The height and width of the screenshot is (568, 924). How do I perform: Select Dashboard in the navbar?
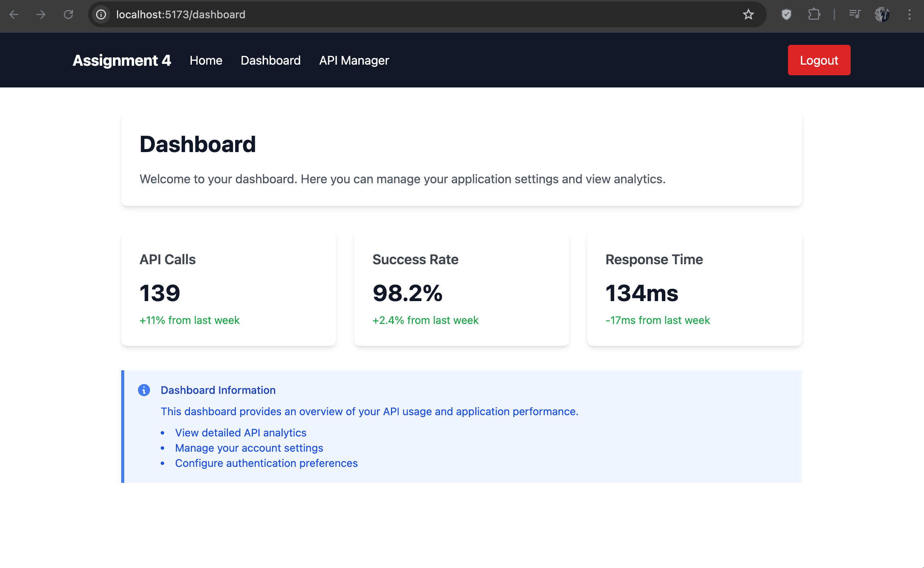tap(271, 60)
